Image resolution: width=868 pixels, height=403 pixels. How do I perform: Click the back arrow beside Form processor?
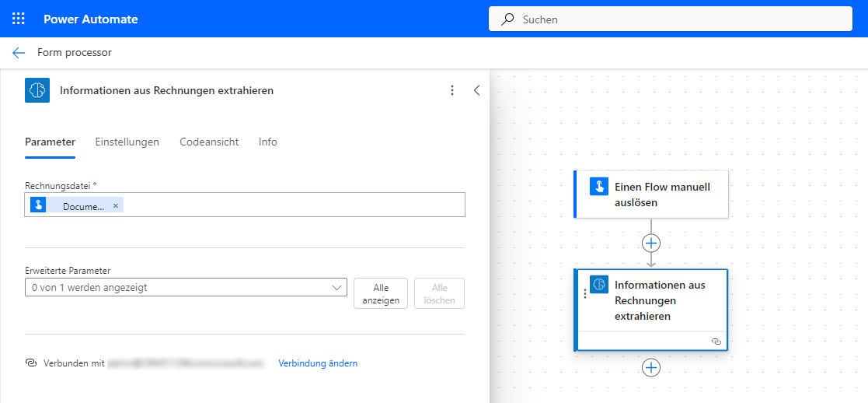pos(19,53)
